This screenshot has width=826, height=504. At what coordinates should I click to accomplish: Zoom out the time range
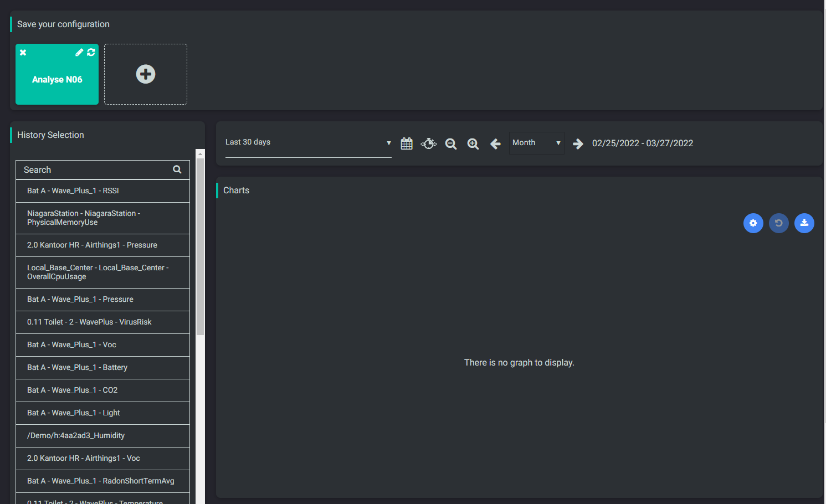(x=451, y=144)
